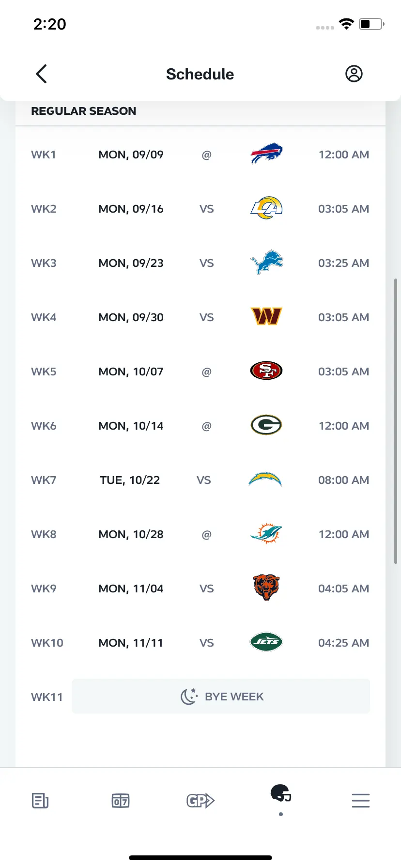Tap the New York Jets logo
Image resolution: width=401 pixels, height=868 pixels.
tap(266, 642)
